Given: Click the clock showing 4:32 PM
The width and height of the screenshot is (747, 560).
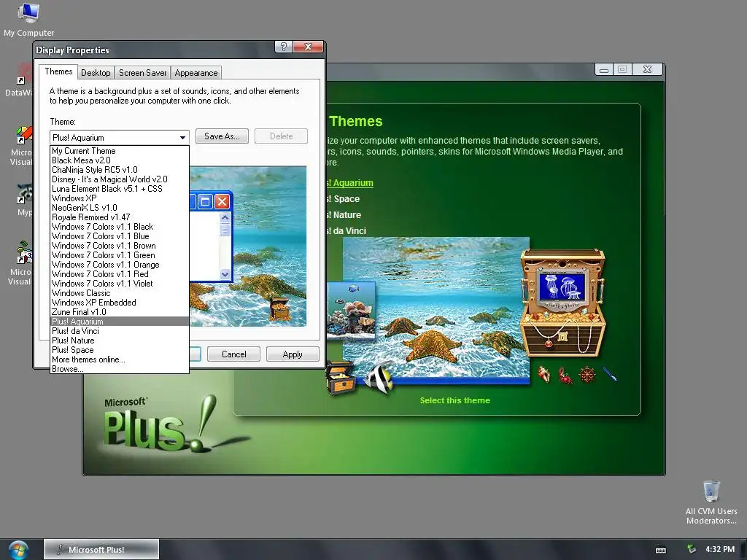Looking at the screenshot, I should (720, 549).
